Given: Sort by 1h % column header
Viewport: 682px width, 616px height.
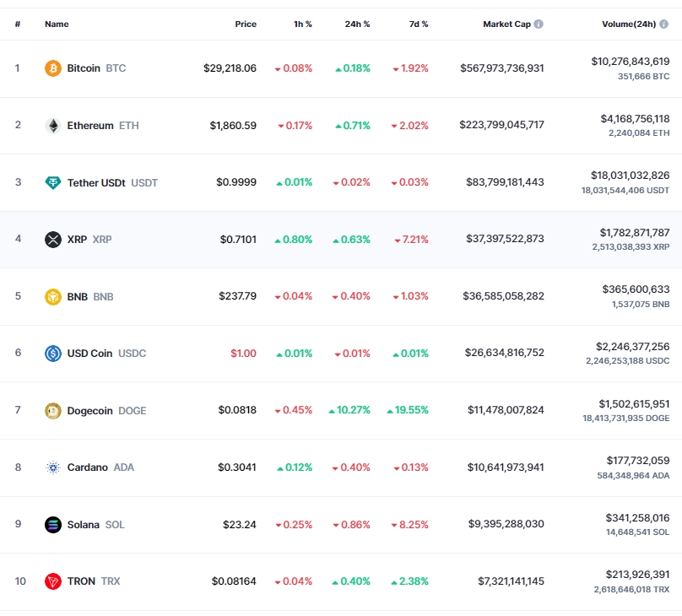Looking at the screenshot, I should coord(303,24).
